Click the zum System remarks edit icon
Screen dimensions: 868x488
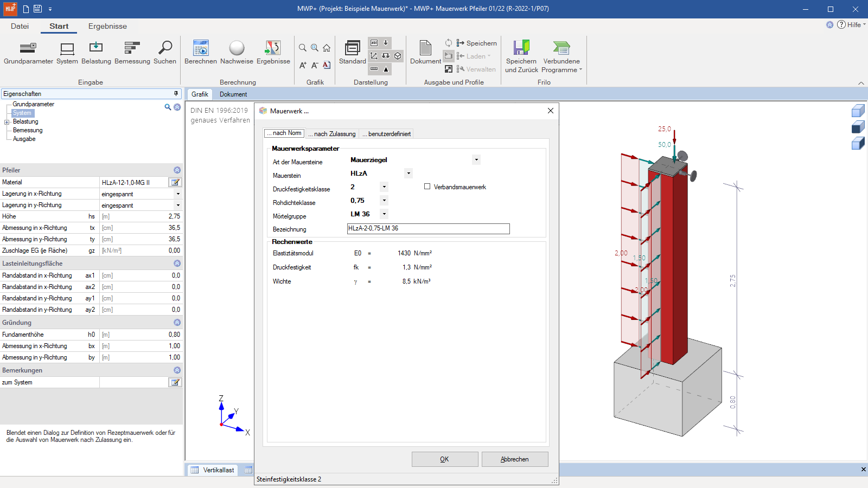(x=175, y=382)
